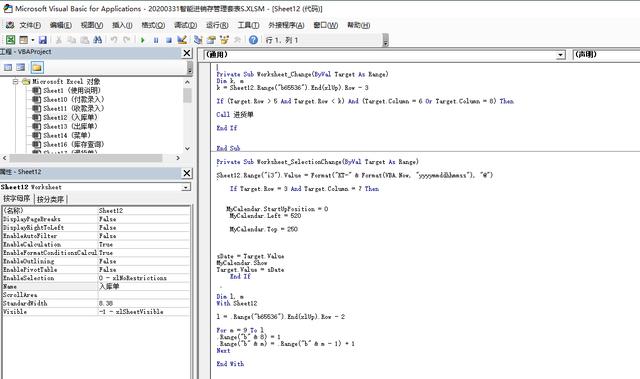Click View Code icon in project panel
The image size is (640, 379).
(x=8, y=67)
